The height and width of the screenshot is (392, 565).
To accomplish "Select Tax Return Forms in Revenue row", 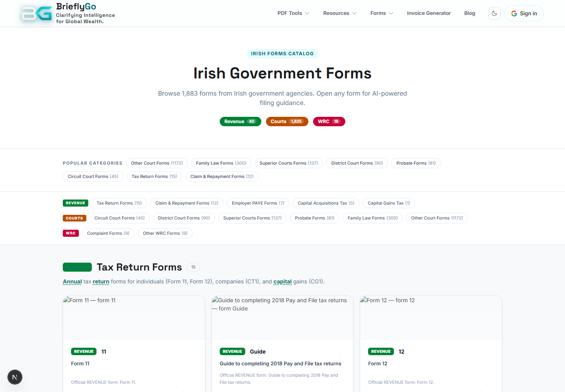I will click(119, 203).
